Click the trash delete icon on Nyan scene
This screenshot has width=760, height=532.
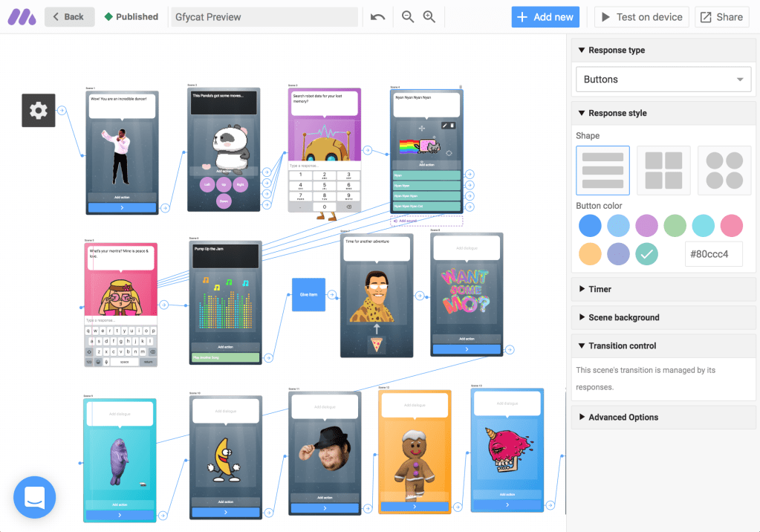452,126
